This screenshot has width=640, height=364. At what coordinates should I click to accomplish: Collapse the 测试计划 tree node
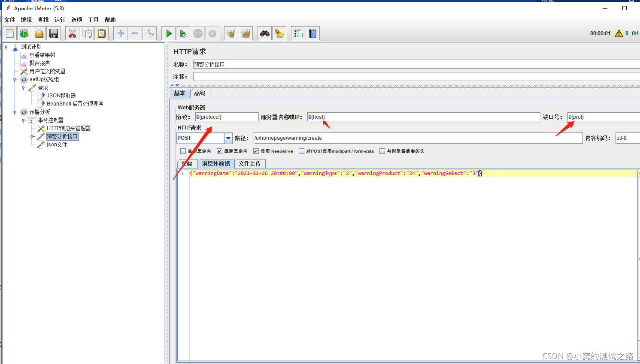click(x=6, y=47)
